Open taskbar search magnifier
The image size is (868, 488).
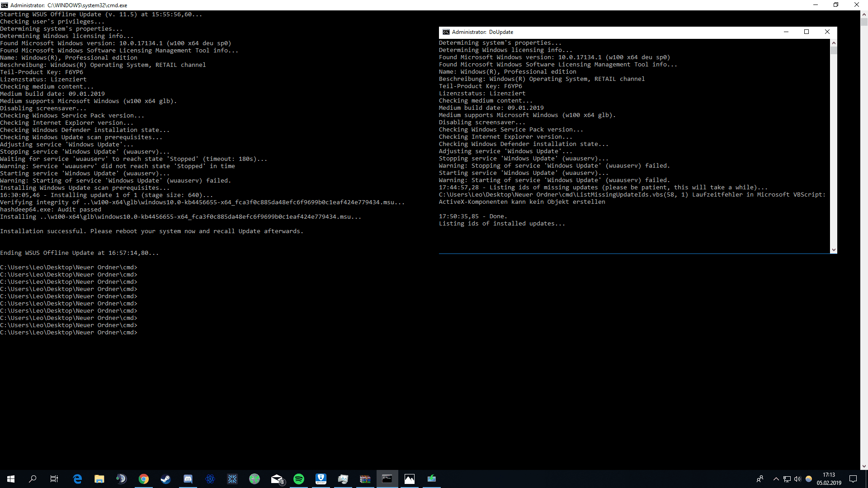pos(33,479)
